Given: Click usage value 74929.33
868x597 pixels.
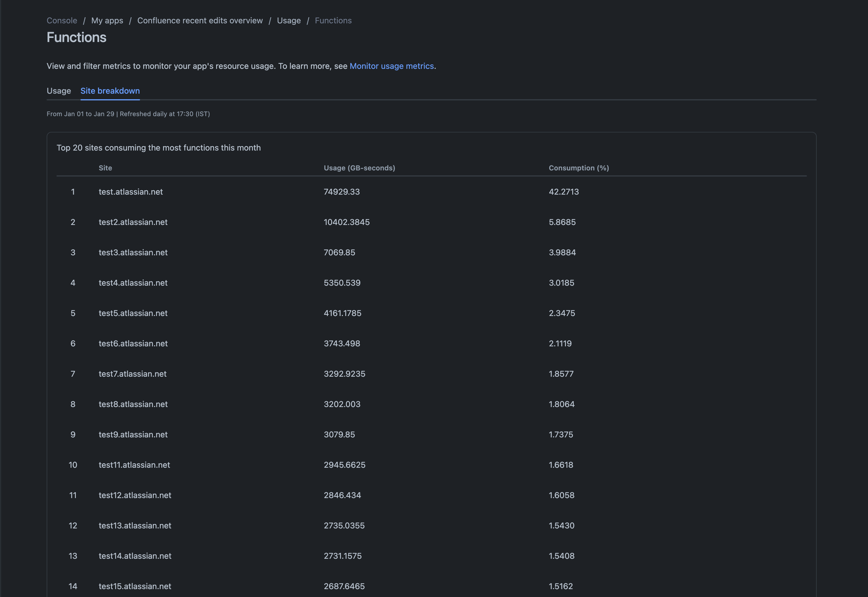Looking at the screenshot, I should click(x=342, y=192).
